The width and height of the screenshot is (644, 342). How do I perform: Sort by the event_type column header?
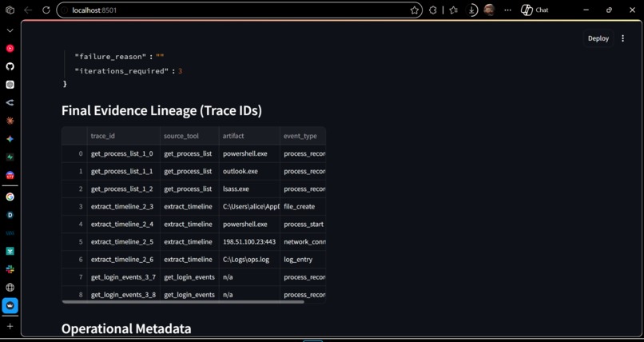(303, 136)
